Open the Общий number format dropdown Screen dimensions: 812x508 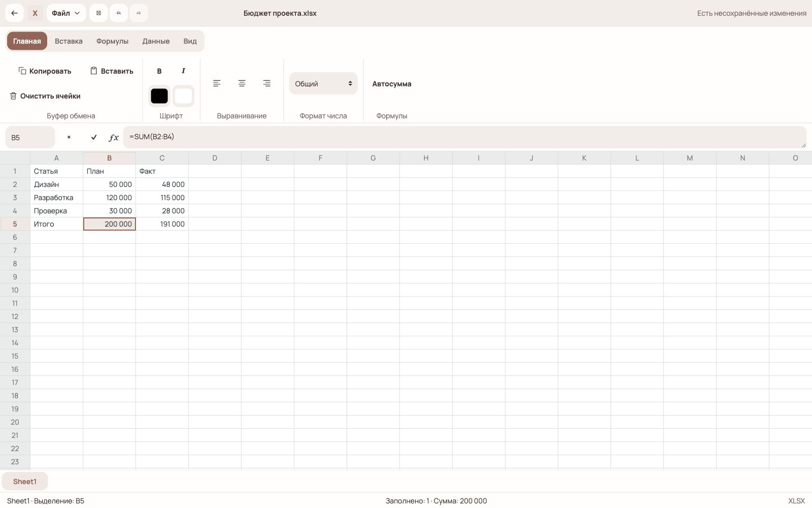tap(323, 83)
